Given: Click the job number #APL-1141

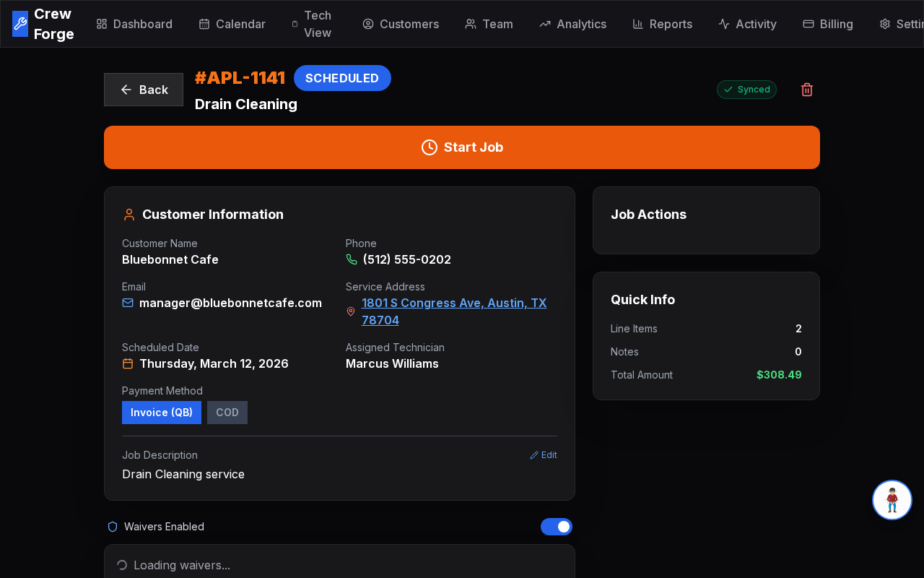Looking at the screenshot, I should [240, 78].
